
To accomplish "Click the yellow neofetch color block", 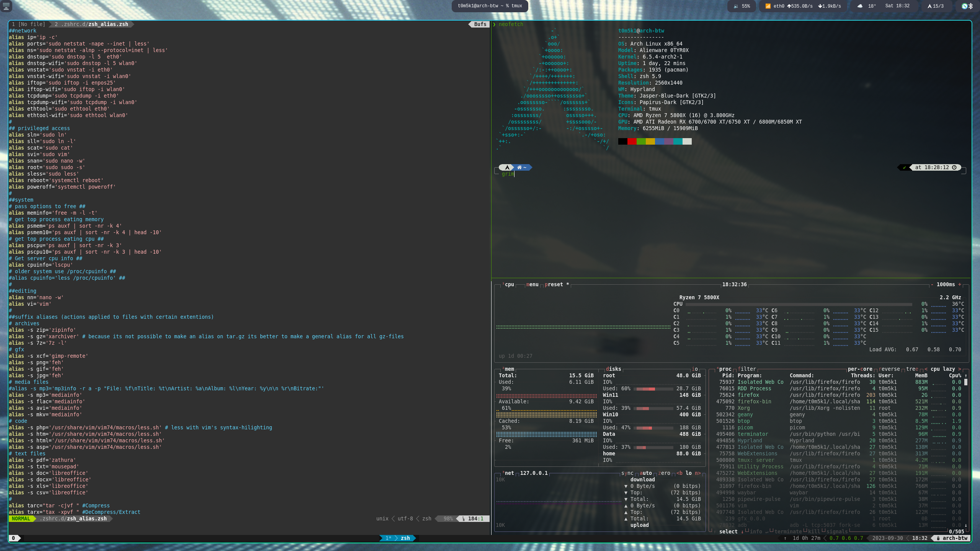I will coord(650,141).
